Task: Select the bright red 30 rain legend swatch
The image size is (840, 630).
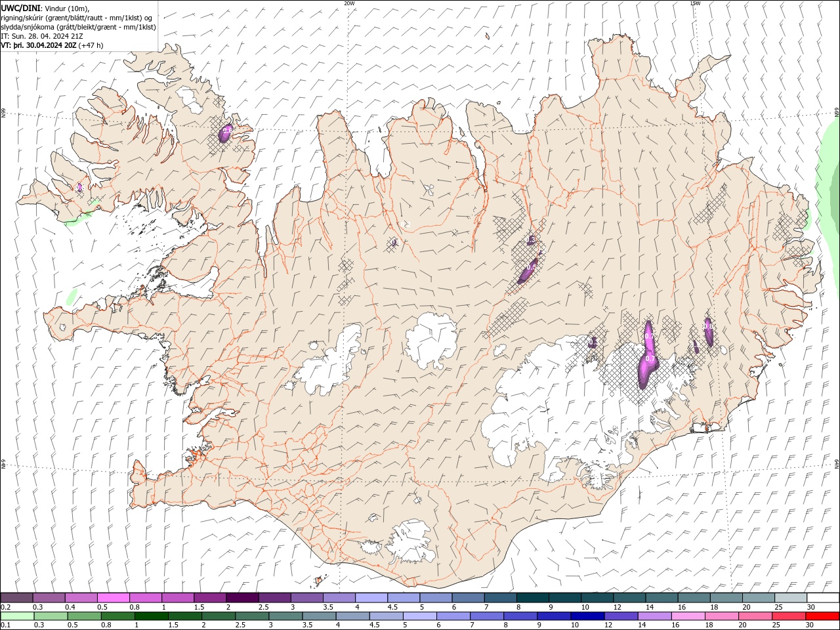Action: tap(822, 616)
